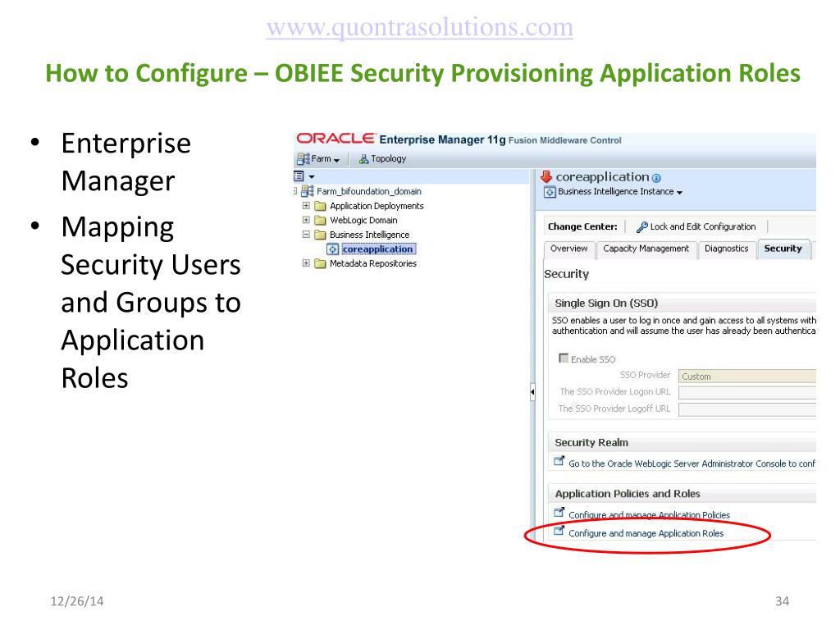Viewport: 840px width, 630px height.
Task: Switch to the Overview tab
Action: pos(569,249)
